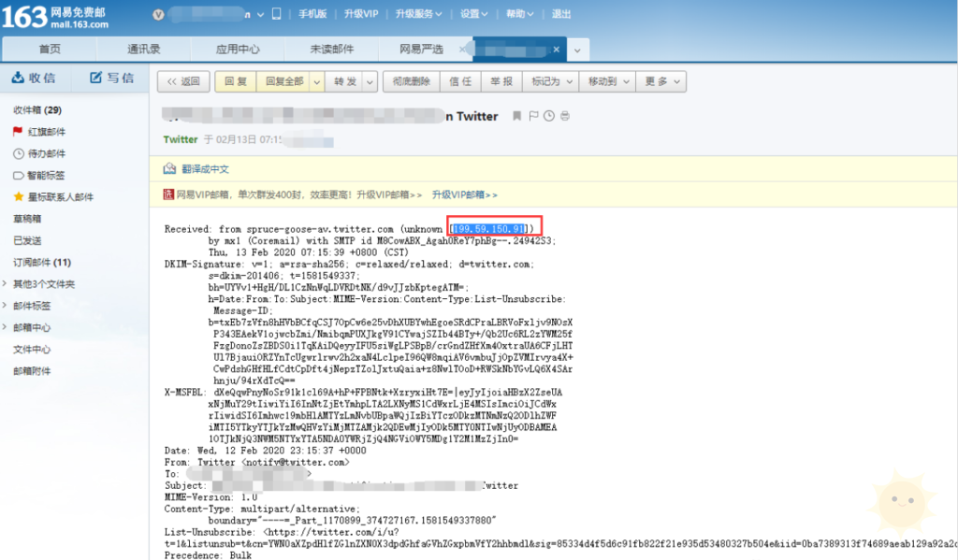Open the mobile phone icon in header
This screenshot has width=958, height=560.
(x=277, y=13)
